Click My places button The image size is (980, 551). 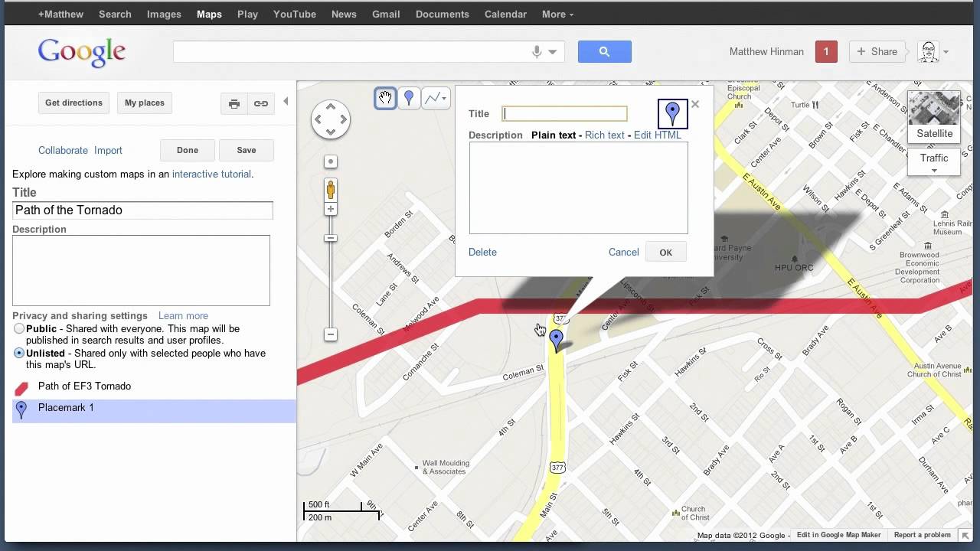click(x=145, y=103)
